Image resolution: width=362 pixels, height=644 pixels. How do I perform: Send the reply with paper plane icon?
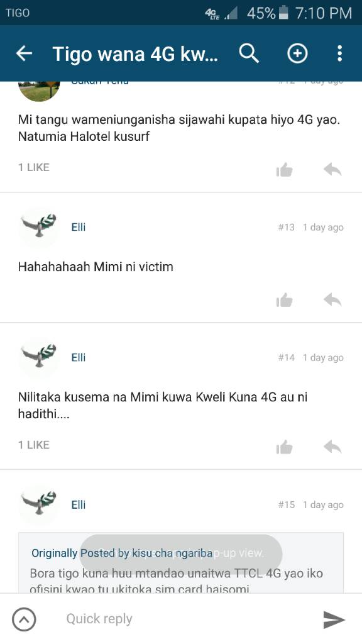click(334, 619)
